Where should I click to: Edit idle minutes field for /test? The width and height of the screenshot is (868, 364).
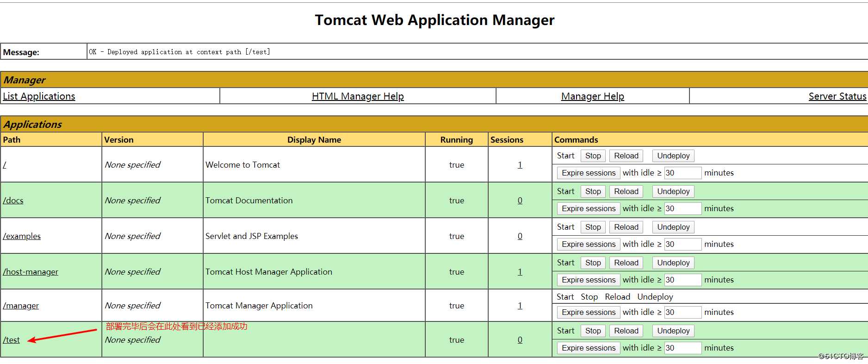[x=683, y=348]
